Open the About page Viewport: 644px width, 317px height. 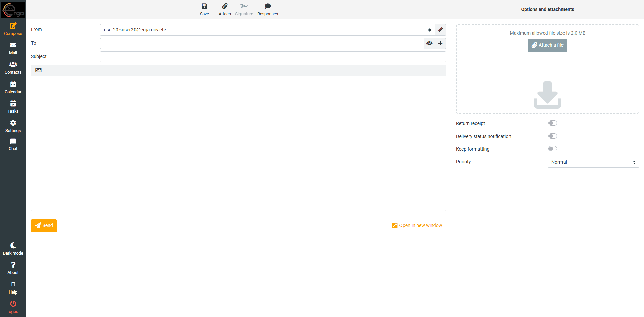(13, 268)
